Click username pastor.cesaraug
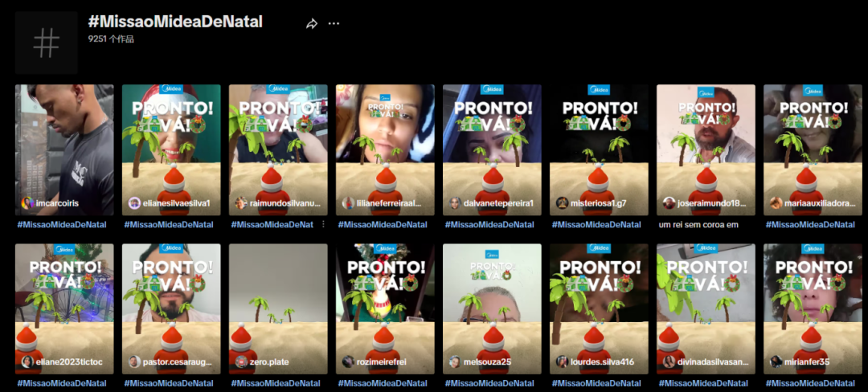This screenshot has height=392, width=868. point(178,362)
